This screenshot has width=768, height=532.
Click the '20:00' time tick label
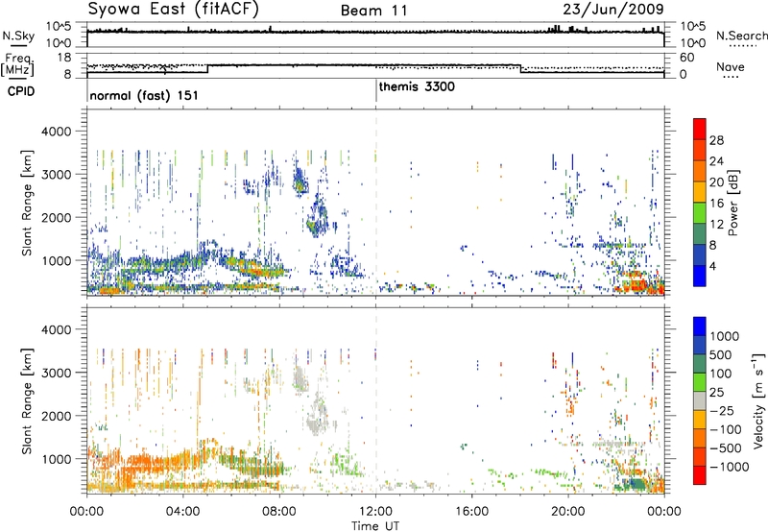click(568, 512)
